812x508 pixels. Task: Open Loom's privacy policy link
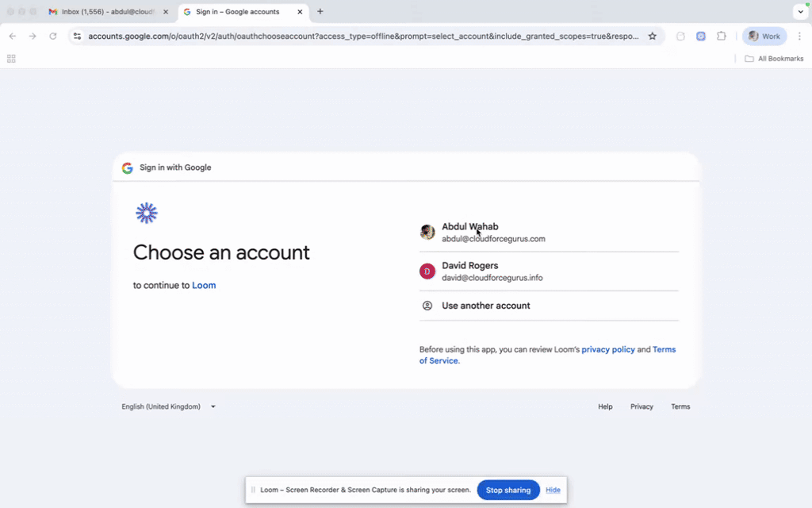point(607,349)
